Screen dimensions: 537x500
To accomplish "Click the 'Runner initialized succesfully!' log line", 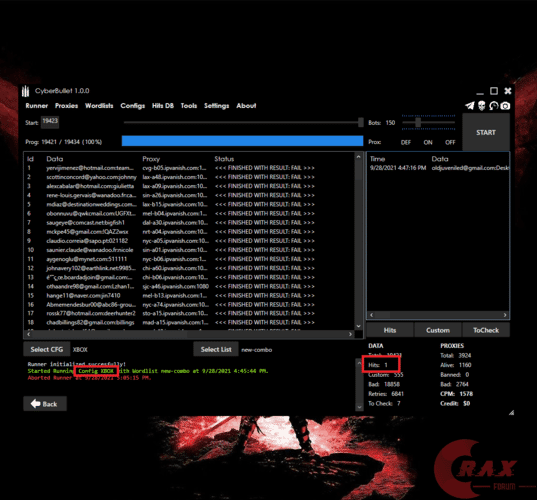I will [x=77, y=364].
